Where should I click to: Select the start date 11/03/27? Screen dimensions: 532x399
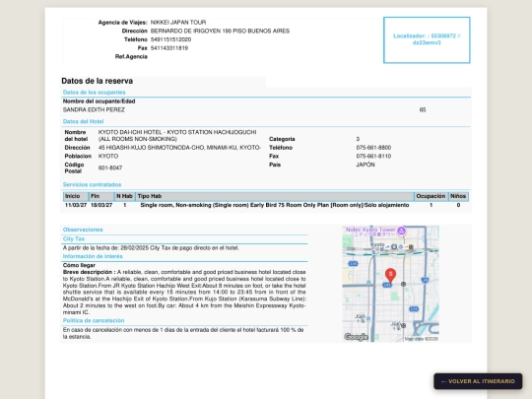[76, 205]
